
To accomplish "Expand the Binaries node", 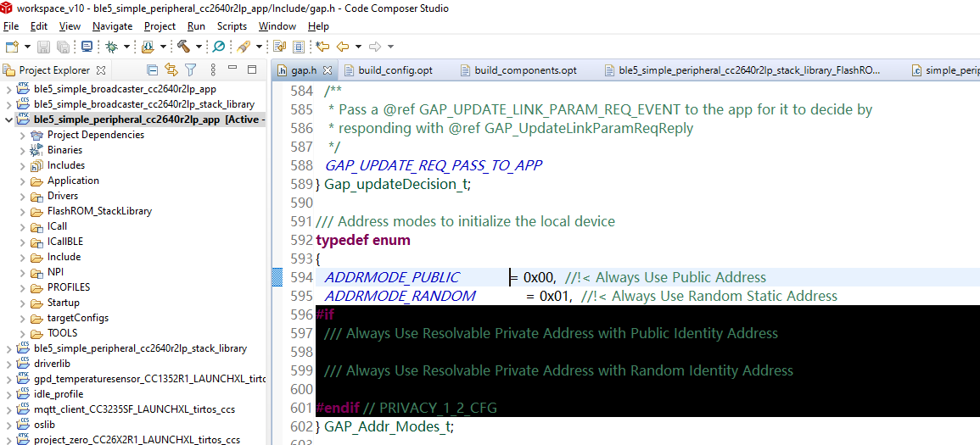I will 23,150.
